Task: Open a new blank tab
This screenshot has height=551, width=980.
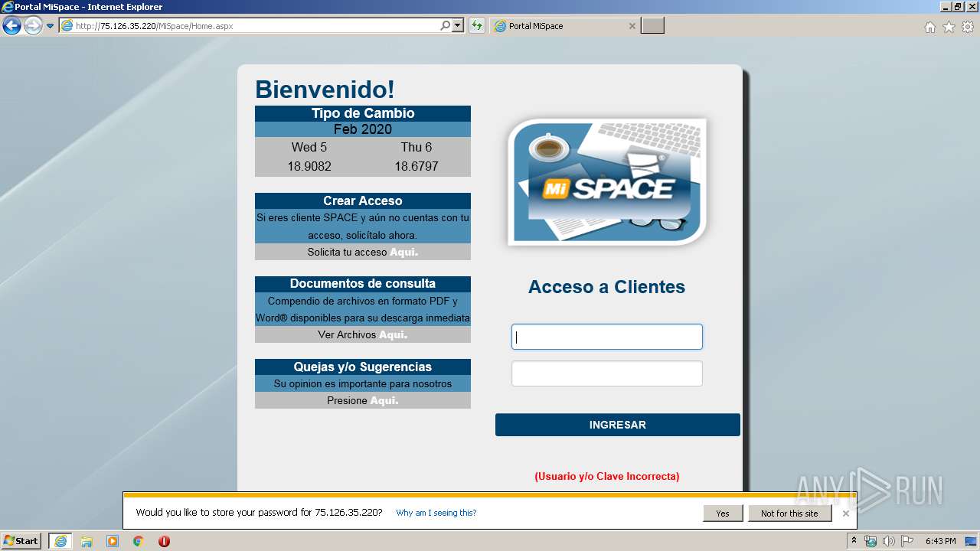Action: [652, 26]
